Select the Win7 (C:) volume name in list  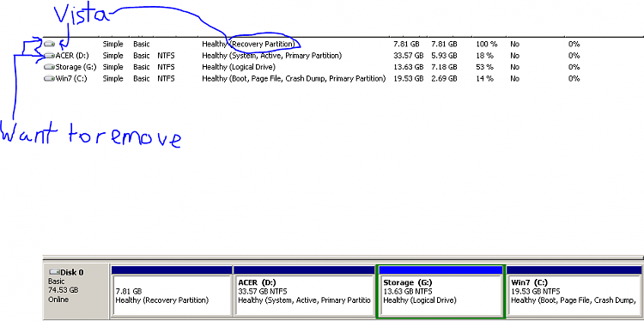point(71,78)
